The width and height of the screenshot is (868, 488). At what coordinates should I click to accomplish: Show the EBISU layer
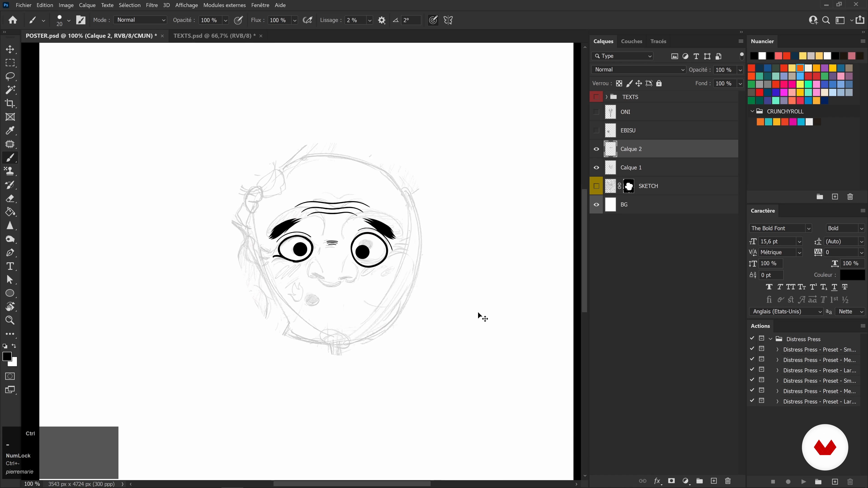click(596, 130)
